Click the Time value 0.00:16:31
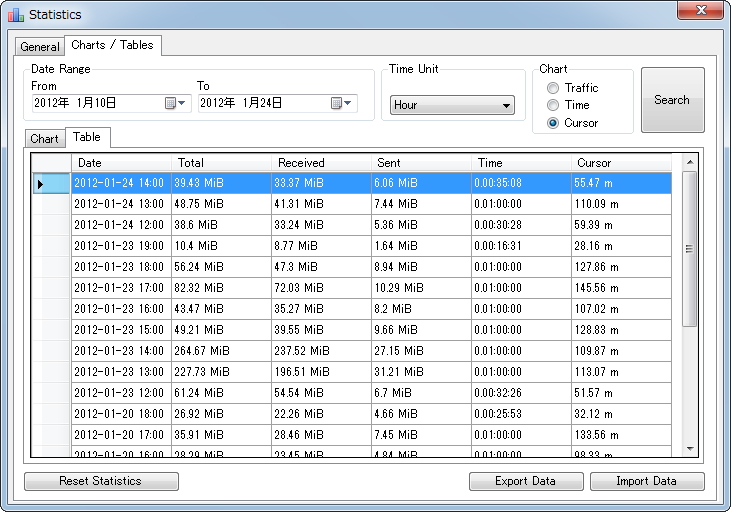This screenshot has height=512, width=731. (521, 246)
